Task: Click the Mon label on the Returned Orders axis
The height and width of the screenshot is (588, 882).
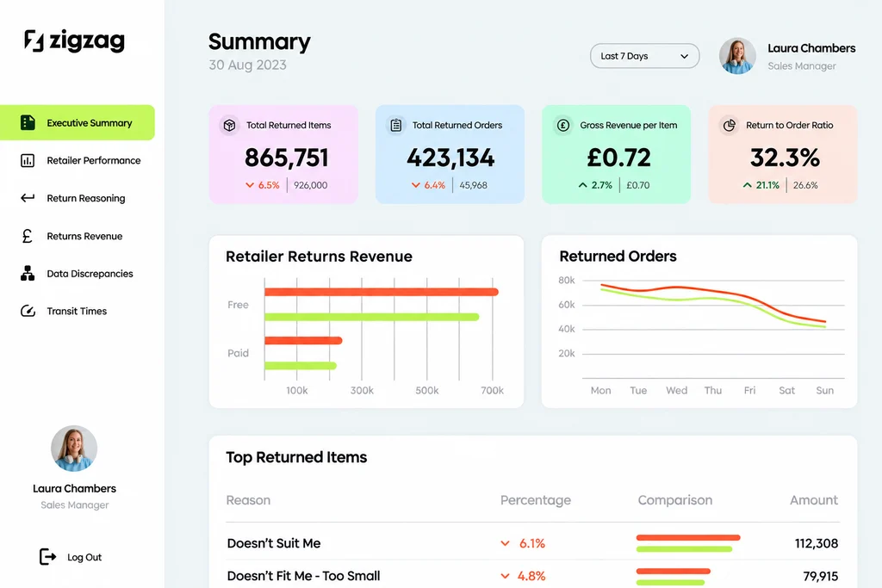Action: [x=600, y=390]
